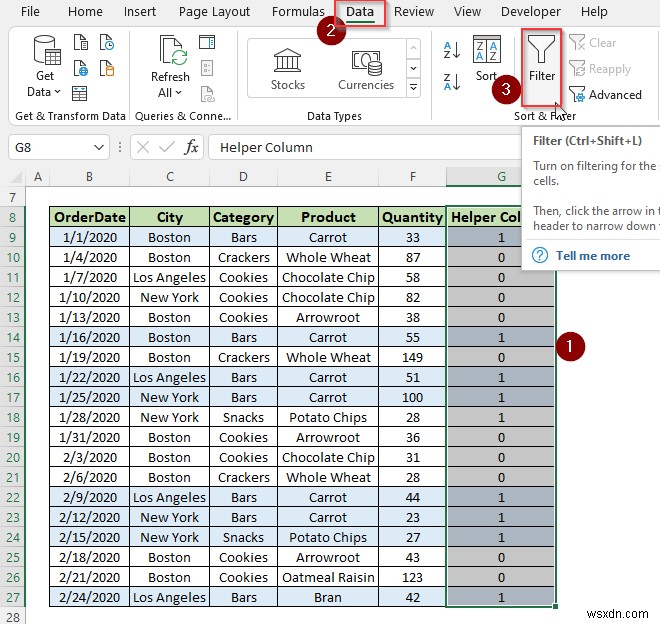Select the Snacks cell in row 18
The image size is (660, 624).
coord(243,417)
